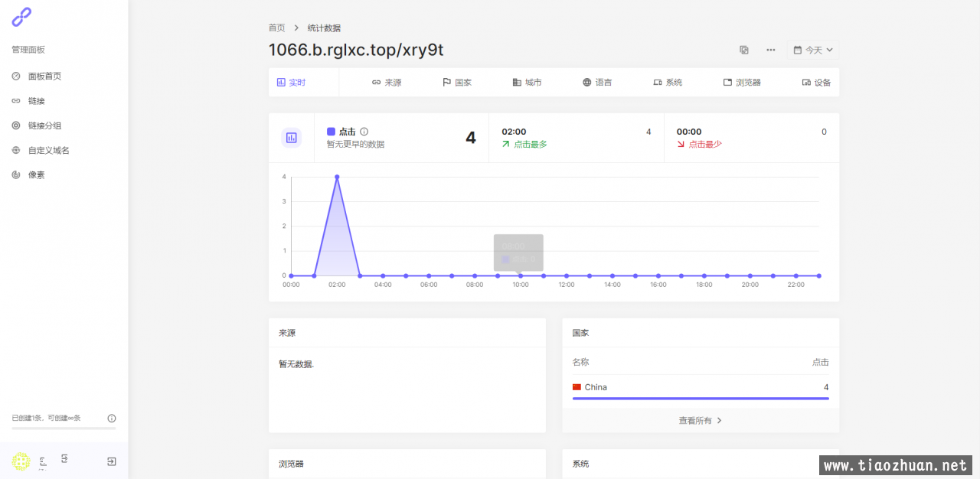Open 链接 in the sidebar
This screenshot has width=980, height=479.
point(28,101)
